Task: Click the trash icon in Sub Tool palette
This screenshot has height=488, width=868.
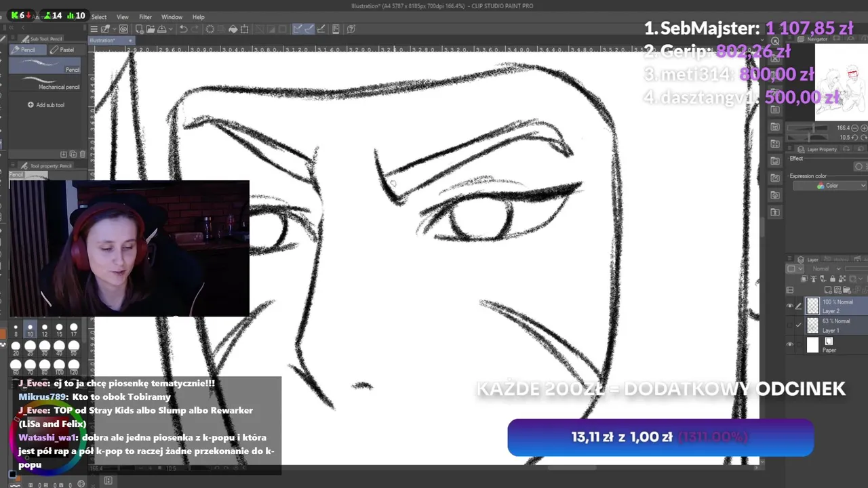Action: tap(82, 154)
